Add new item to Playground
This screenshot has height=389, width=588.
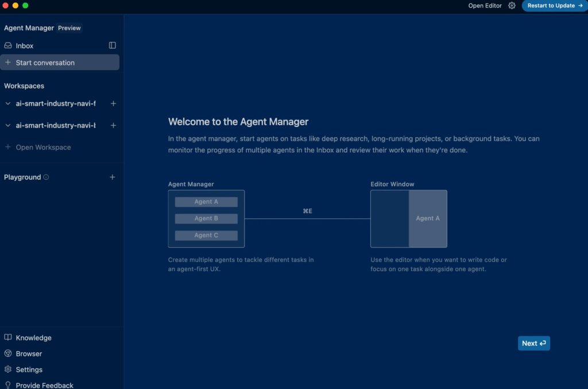click(113, 178)
